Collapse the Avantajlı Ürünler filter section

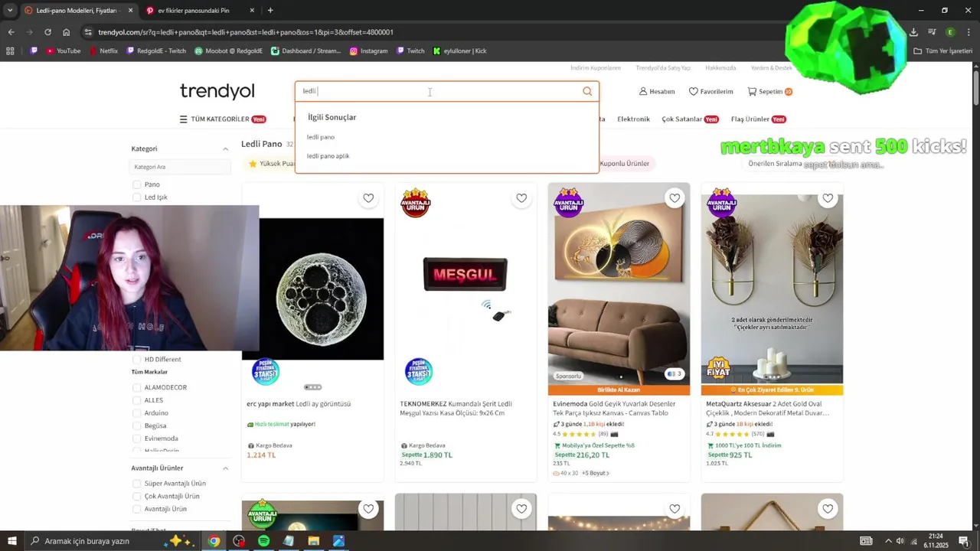pyautogui.click(x=225, y=468)
